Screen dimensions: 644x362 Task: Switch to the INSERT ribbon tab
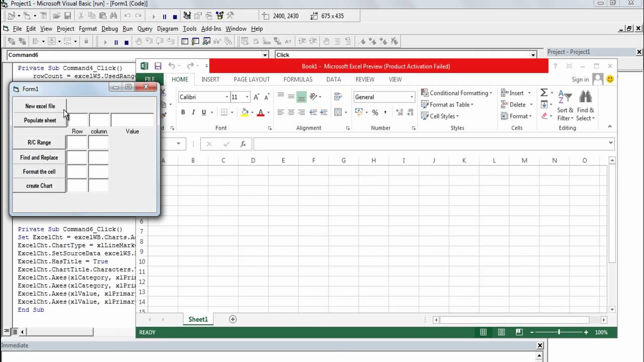coord(210,79)
